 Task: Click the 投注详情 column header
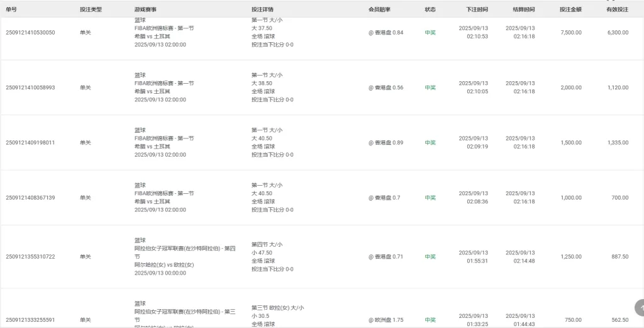[x=262, y=9]
